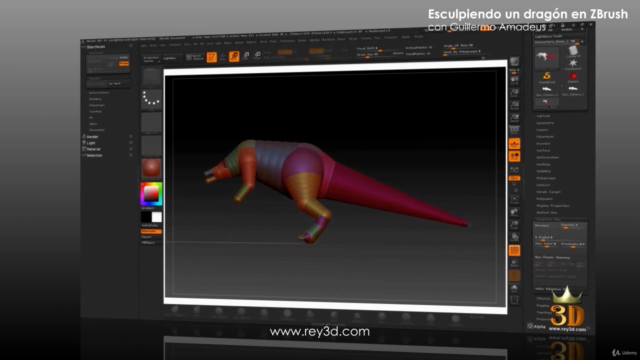The image size is (640, 360).
Task: Toggle the orange XYZ rotation button
Action: coord(514,178)
